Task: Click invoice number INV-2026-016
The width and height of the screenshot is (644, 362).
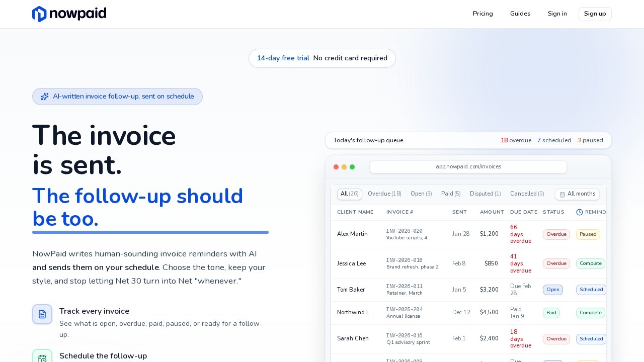Action: tap(405, 336)
